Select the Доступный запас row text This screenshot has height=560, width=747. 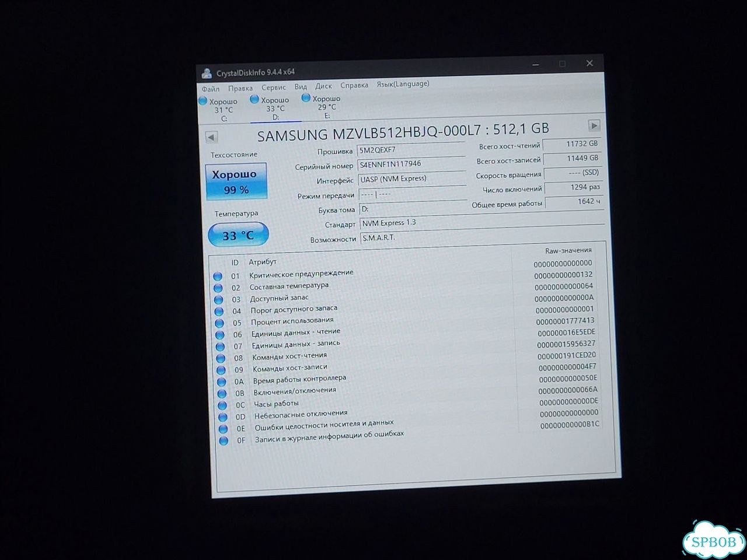[x=279, y=298]
